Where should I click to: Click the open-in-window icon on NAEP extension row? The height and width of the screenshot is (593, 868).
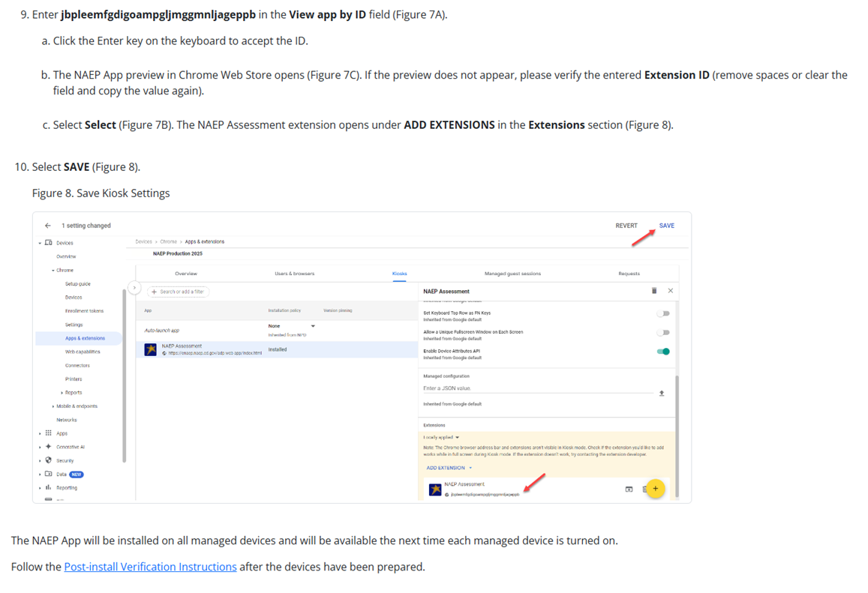pos(629,489)
